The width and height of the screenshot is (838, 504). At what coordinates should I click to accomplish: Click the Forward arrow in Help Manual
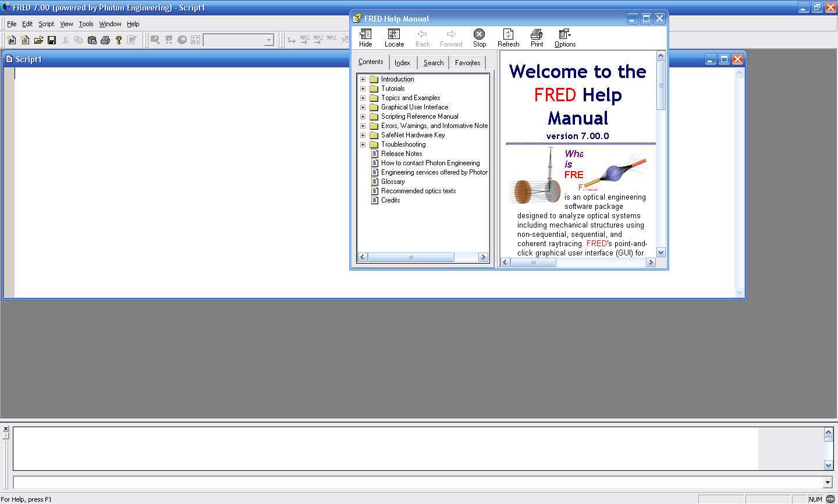tap(451, 38)
